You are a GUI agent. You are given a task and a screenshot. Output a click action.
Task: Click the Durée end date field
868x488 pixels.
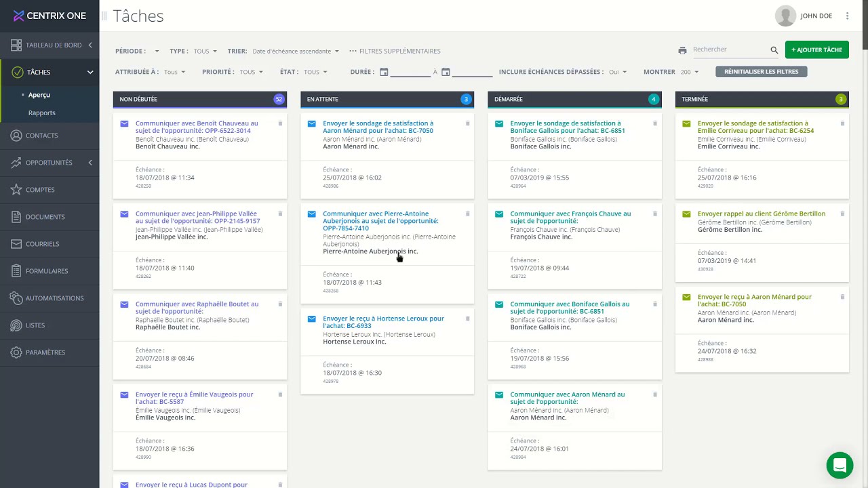(x=472, y=72)
